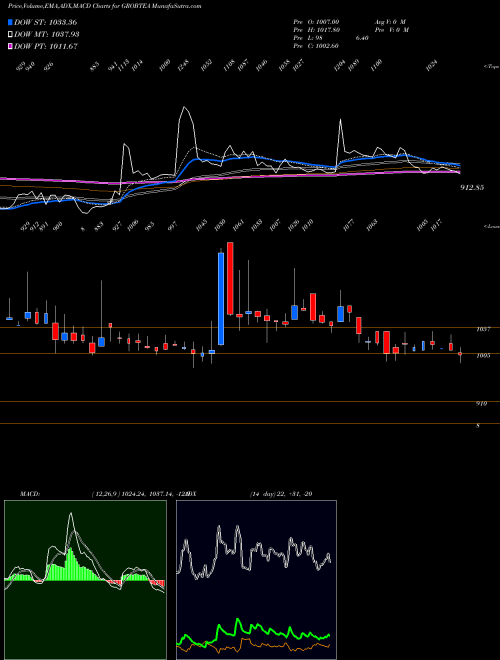Select the 'DOW PT: 1011.67' legend text

[46, 46]
